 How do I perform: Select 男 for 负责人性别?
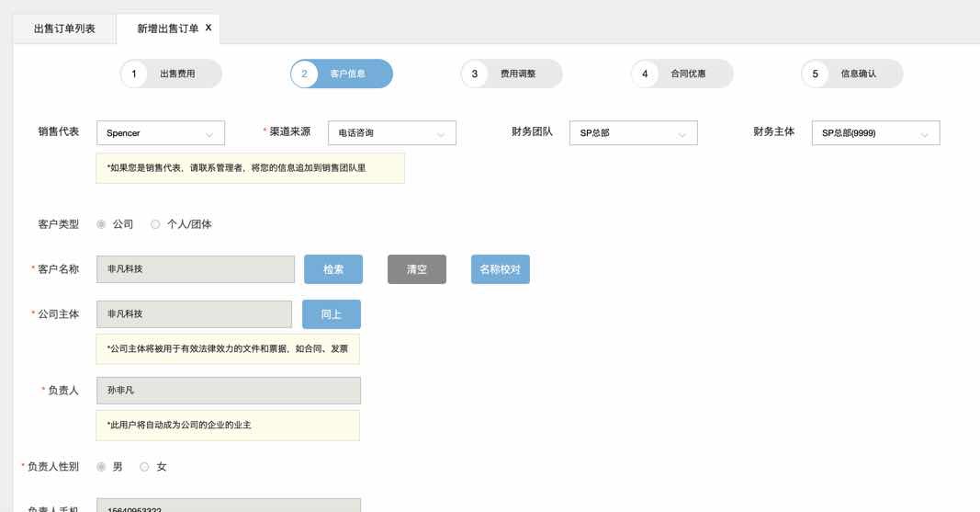click(x=101, y=467)
